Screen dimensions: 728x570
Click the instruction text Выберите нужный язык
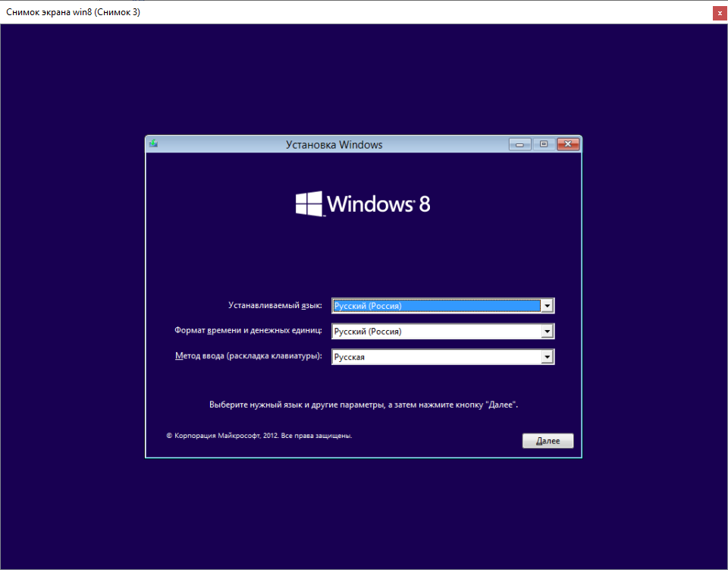coord(363,405)
